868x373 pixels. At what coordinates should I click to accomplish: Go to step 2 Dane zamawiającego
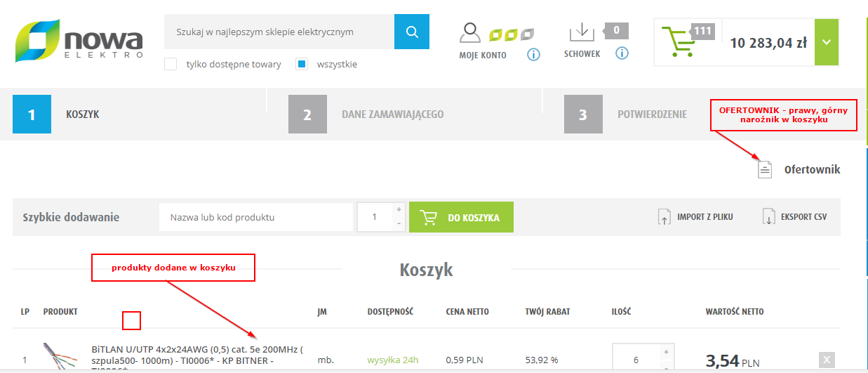(366, 114)
